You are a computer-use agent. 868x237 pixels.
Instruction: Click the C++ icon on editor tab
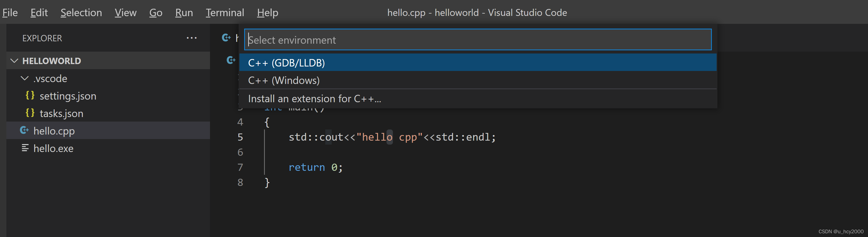click(226, 38)
